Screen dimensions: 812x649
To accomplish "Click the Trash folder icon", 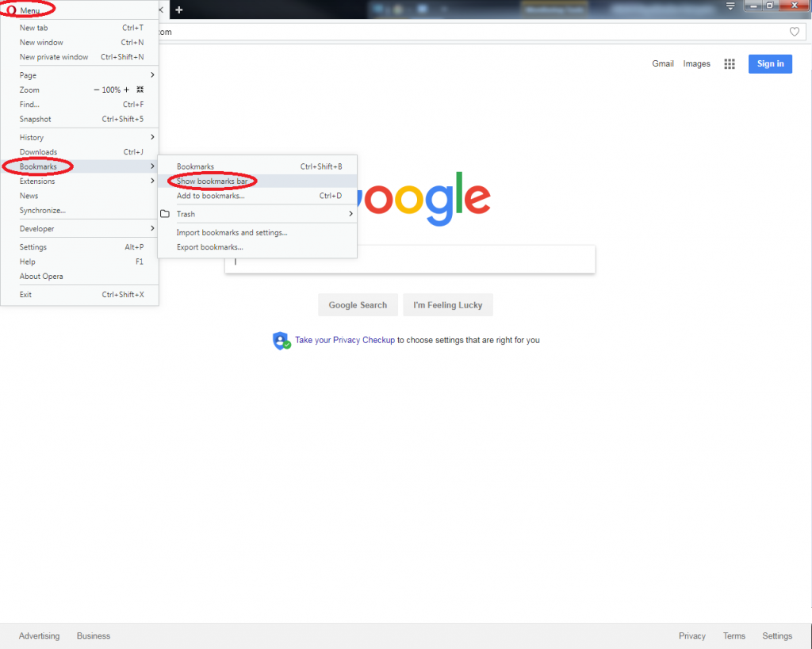I will pos(166,214).
